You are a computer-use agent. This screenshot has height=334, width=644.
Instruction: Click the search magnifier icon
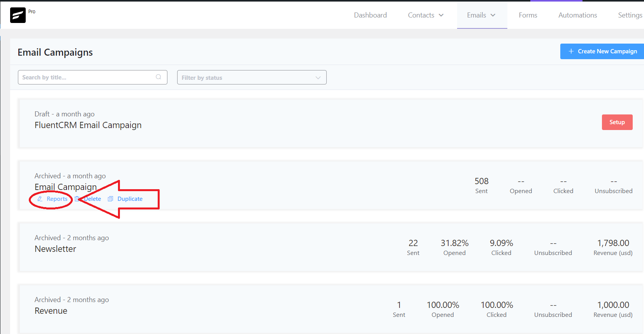coord(158,77)
